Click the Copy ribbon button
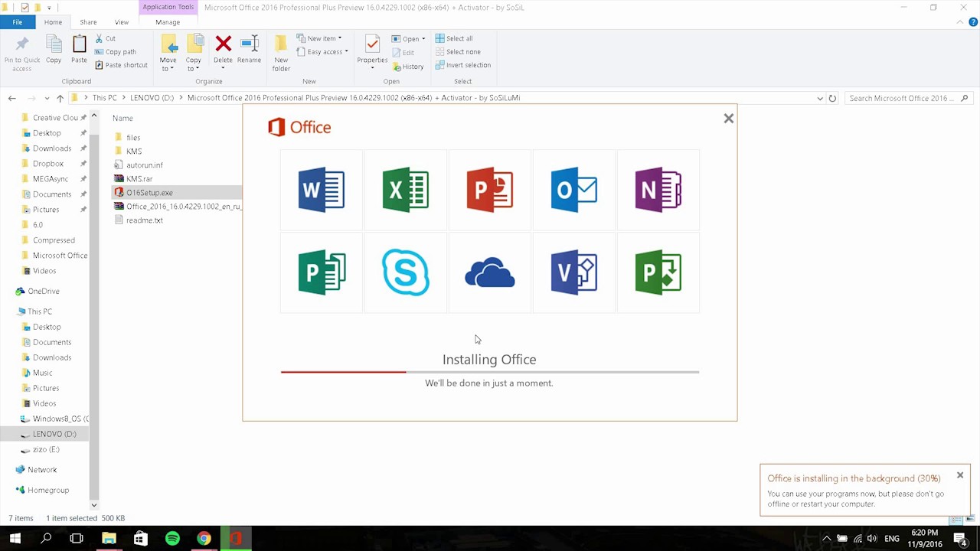980x551 pixels. pos(54,51)
